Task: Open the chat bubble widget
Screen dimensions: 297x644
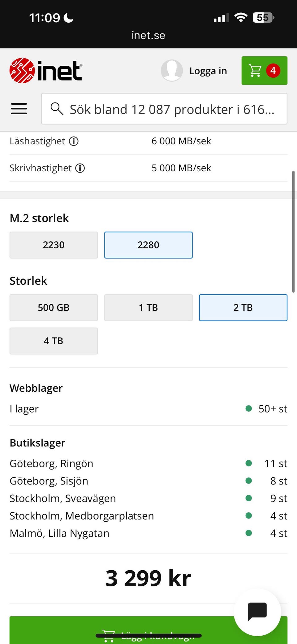Action: 257,612
